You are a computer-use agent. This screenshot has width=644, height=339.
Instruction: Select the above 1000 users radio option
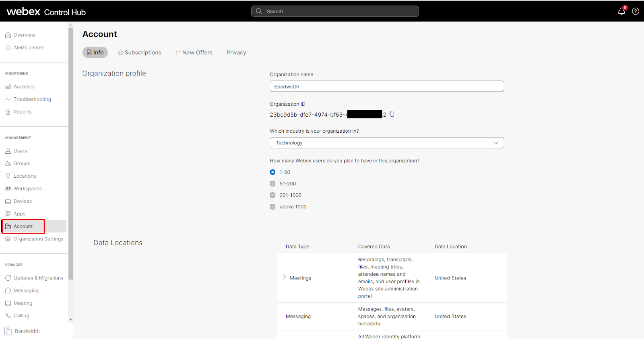click(272, 207)
